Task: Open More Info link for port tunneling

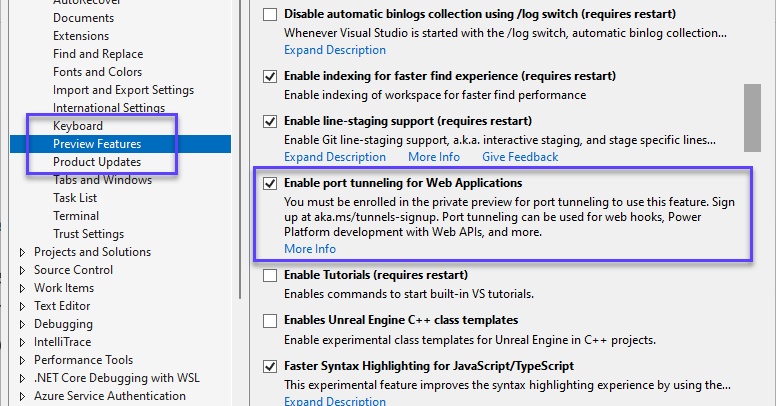Action: pyautogui.click(x=310, y=249)
